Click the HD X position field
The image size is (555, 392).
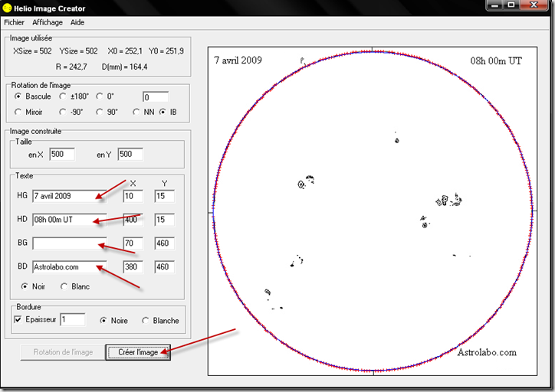133,220
